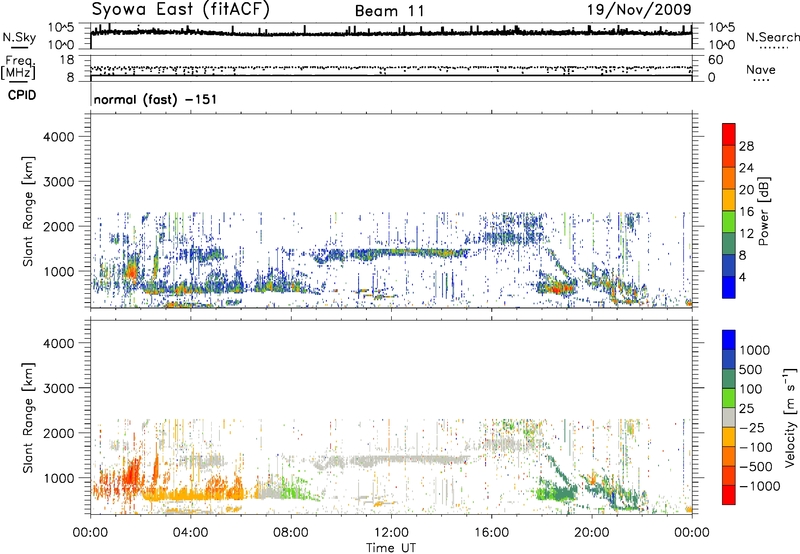Screen dimensions: 800x554
Task: Click the '24' label on Power color bar
Action: click(746, 168)
